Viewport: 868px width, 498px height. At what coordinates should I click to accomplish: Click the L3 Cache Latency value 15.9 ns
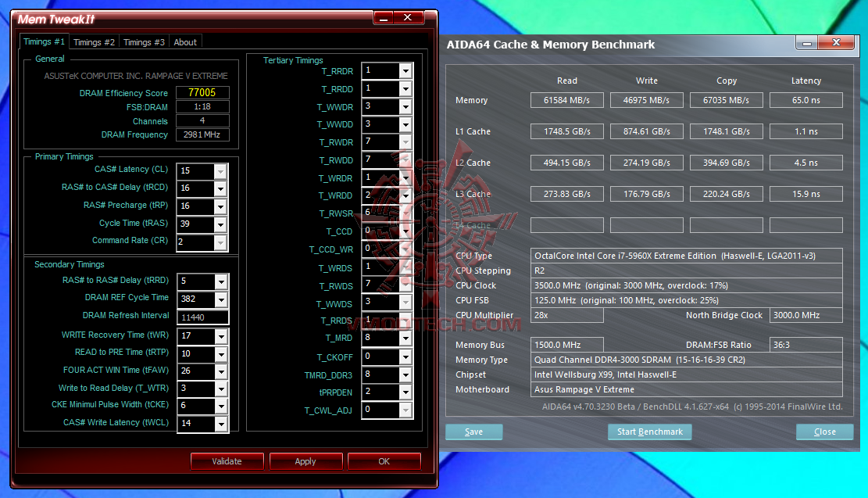point(806,194)
